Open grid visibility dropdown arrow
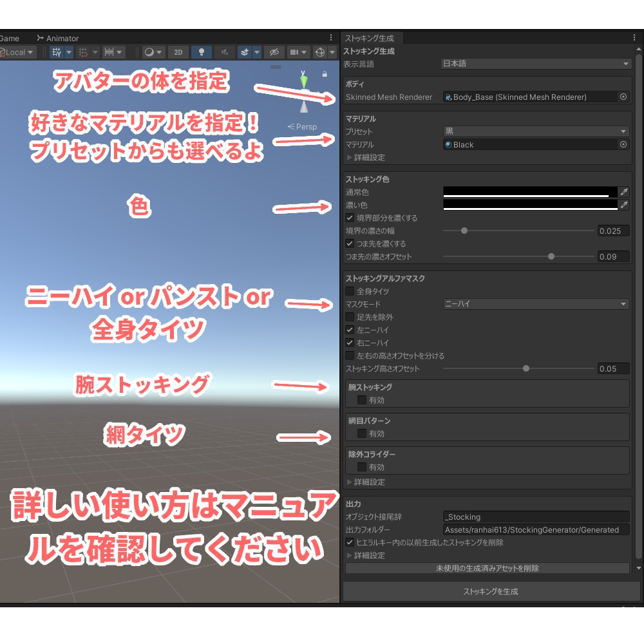 69,52
